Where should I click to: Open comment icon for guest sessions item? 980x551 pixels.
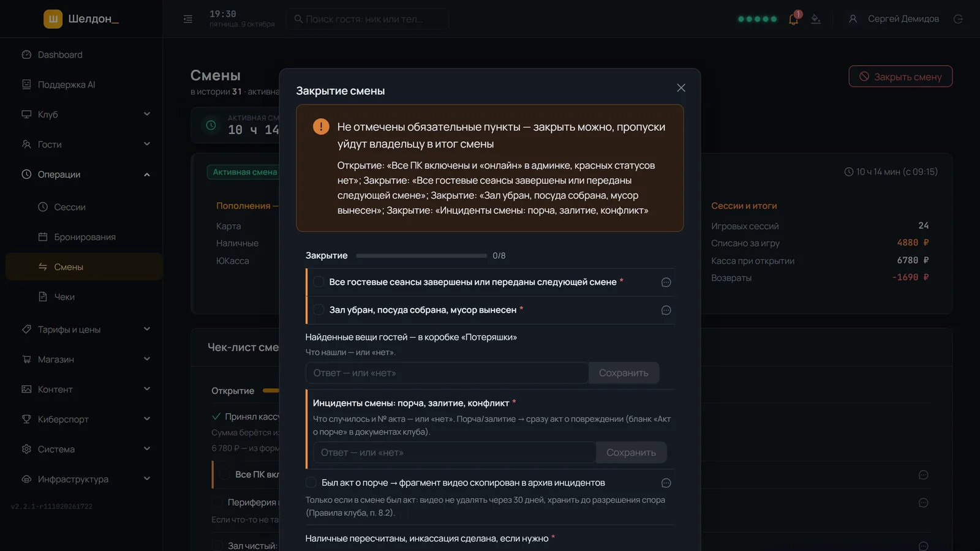coord(666,282)
